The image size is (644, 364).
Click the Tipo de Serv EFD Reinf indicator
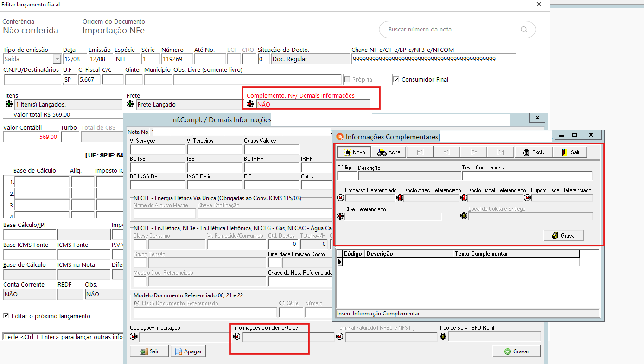[x=443, y=337]
